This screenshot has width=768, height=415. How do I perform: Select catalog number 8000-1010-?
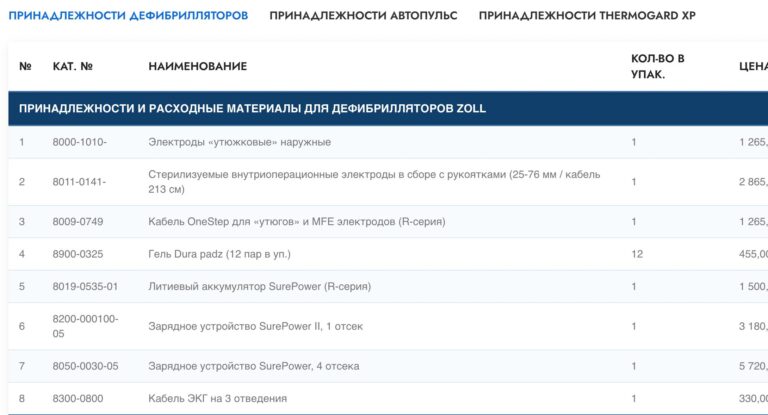click(x=79, y=142)
